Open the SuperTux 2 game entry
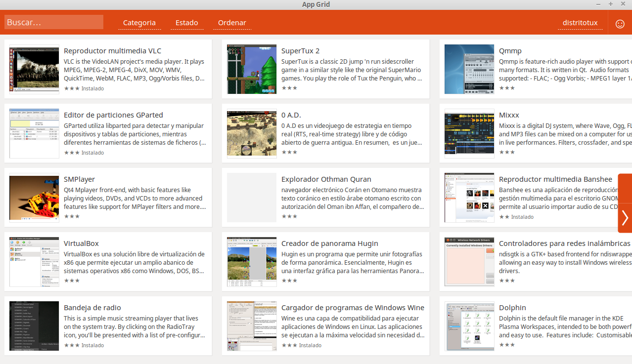The width and height of the screenshot is (632, 364). (300, 50)
